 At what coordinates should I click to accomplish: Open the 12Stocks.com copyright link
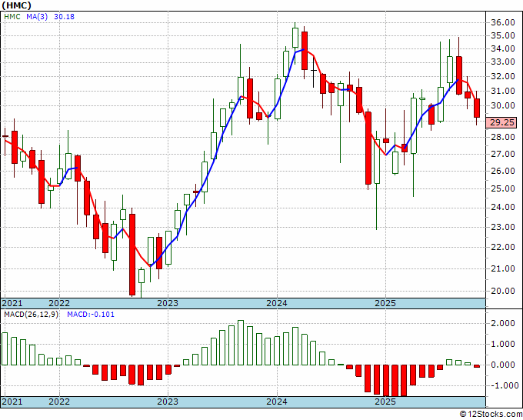491,415
